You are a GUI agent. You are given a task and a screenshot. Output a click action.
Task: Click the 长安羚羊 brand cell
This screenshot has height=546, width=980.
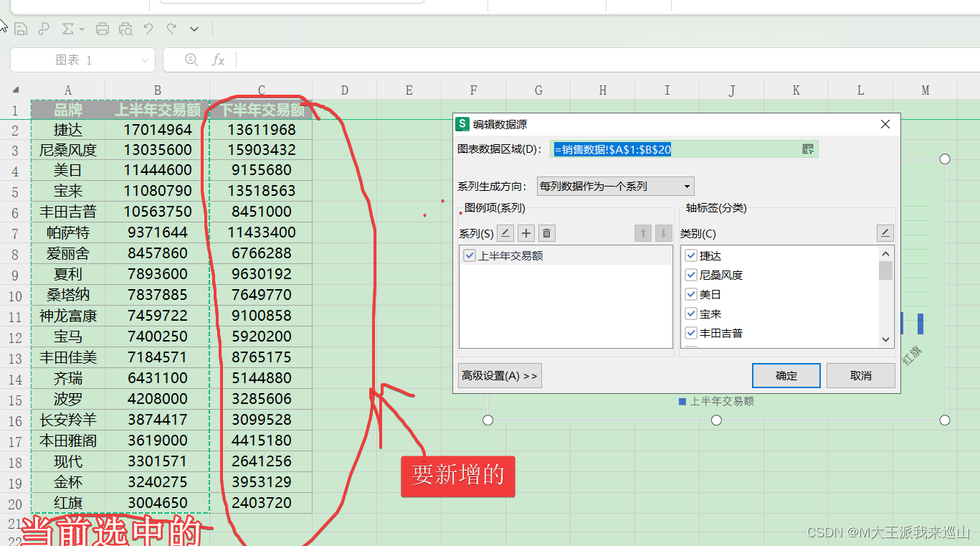(x=68, y=420)
